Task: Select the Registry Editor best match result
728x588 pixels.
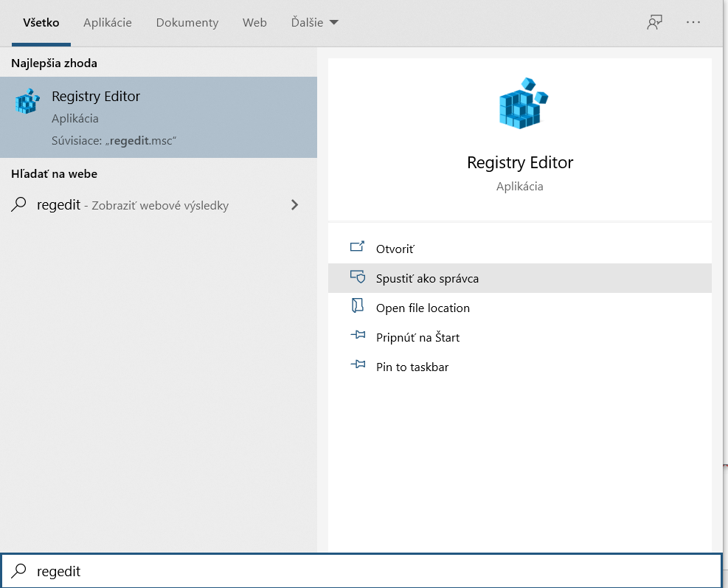Action: (159, 117)
